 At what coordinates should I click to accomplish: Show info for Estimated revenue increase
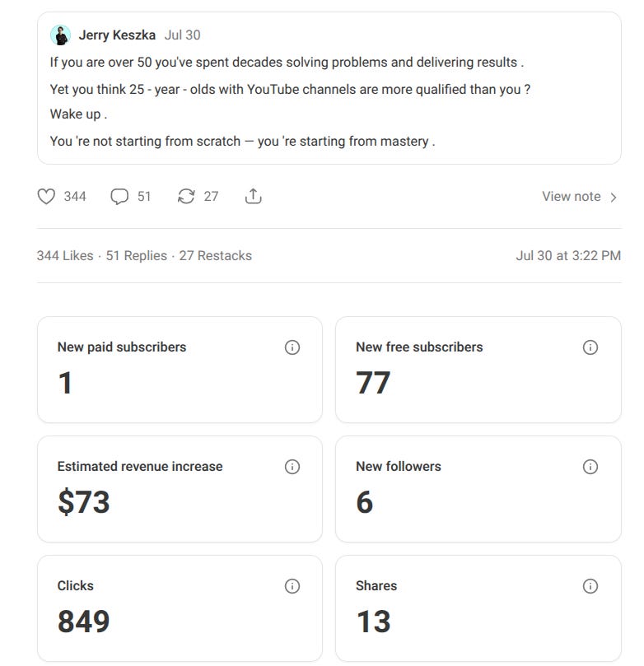tap(292, 467)
